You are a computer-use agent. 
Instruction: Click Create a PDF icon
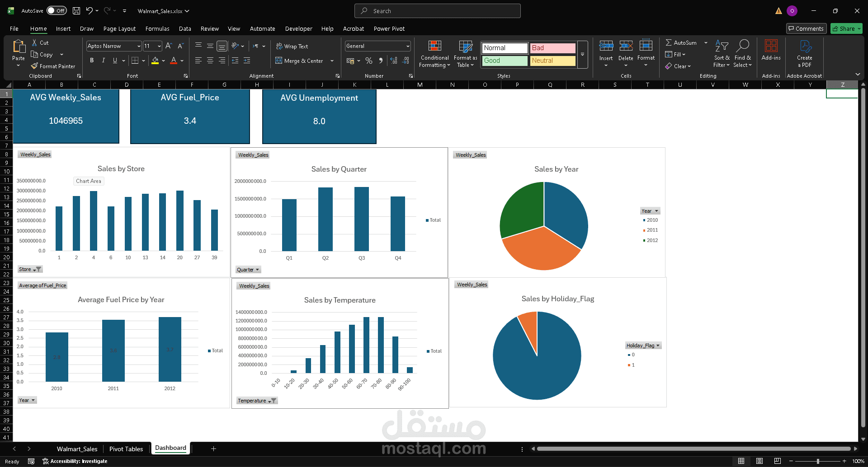805,46
